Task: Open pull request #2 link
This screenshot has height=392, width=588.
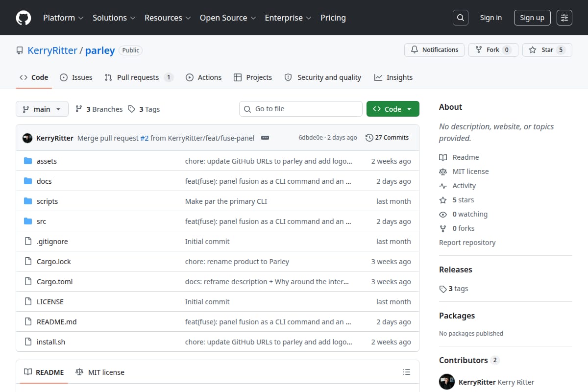Action: [145, 138]
